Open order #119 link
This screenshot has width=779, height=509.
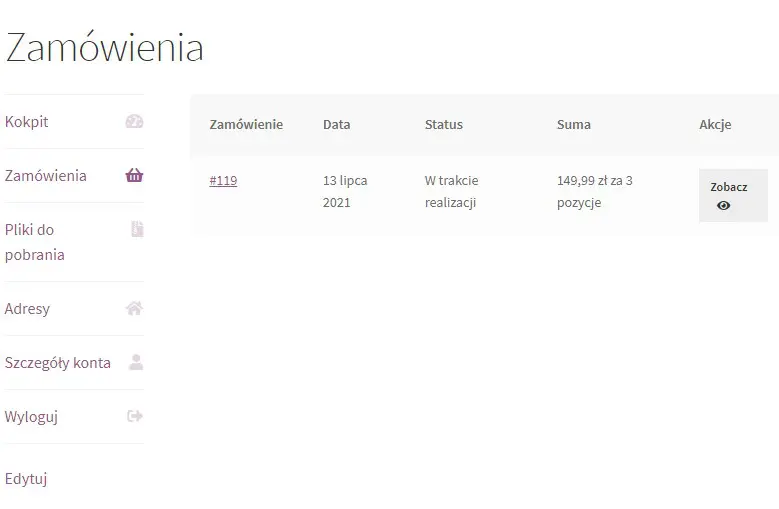(x=223, y=181)
